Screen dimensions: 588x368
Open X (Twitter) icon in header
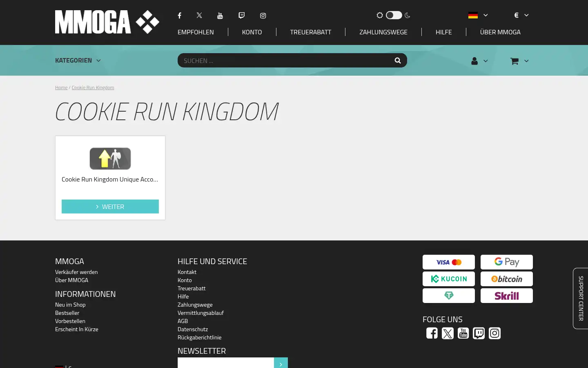tap(199, 16)
